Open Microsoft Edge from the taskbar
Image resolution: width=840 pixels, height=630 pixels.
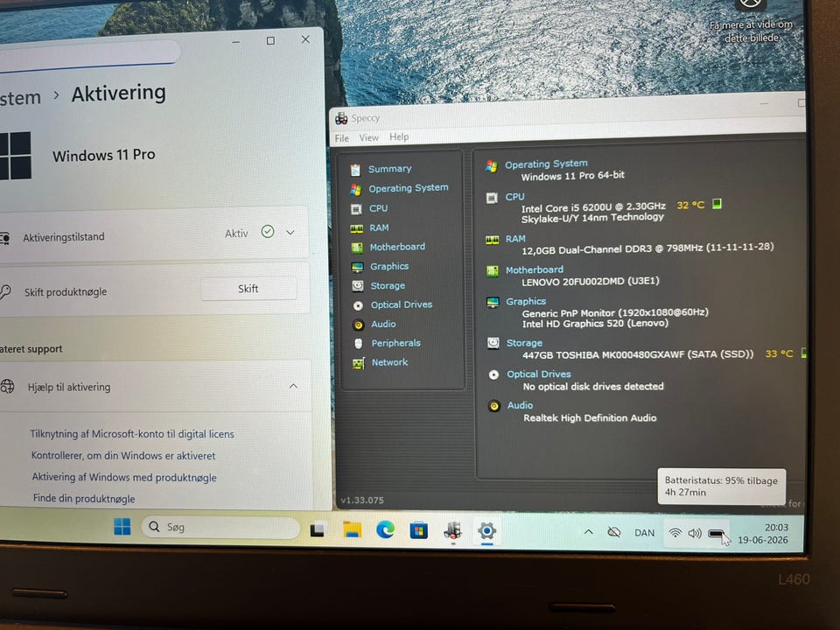click(385, 530)
